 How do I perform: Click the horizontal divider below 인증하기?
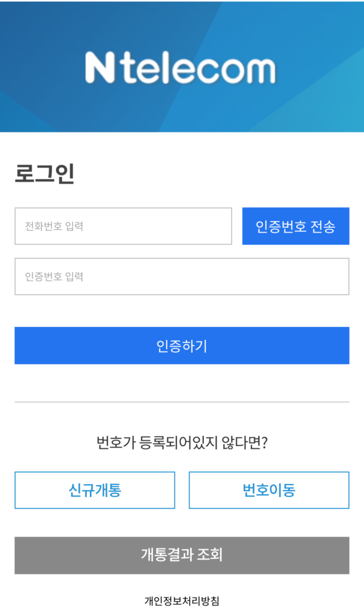tap(182, 402)
